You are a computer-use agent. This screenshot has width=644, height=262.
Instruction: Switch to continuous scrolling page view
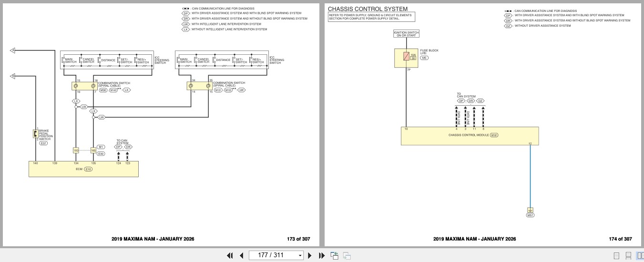pos(628,256)
